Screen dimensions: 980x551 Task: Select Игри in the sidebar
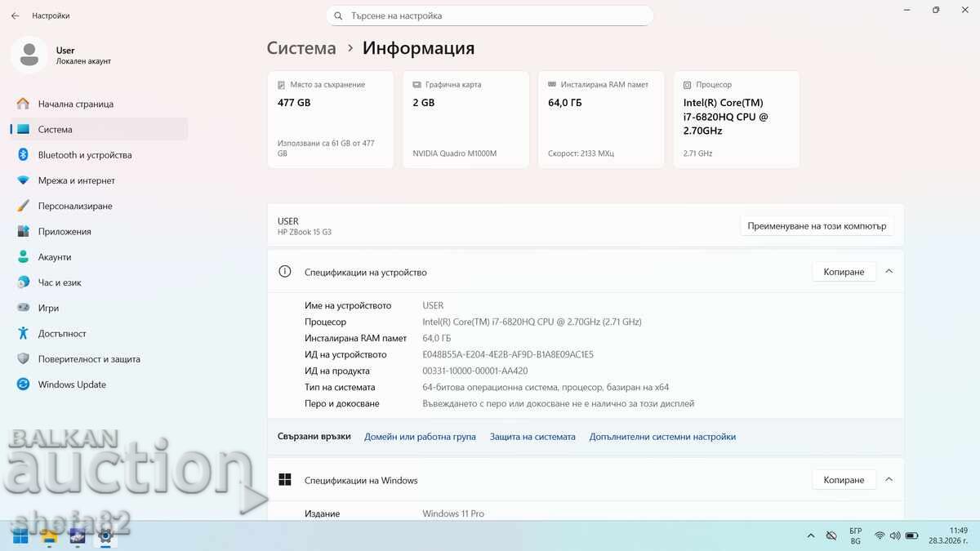pyautogui.click(x=98, y=308)
